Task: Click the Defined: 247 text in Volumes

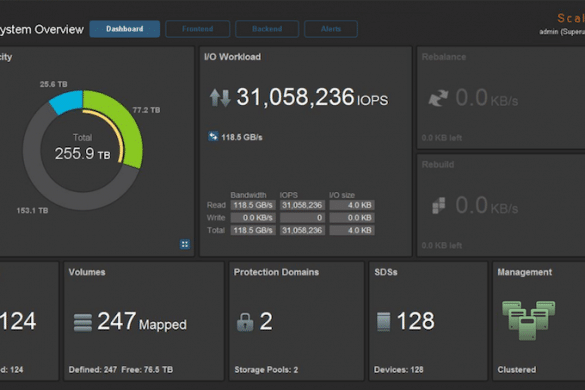Action: click(x=93, y=370)
